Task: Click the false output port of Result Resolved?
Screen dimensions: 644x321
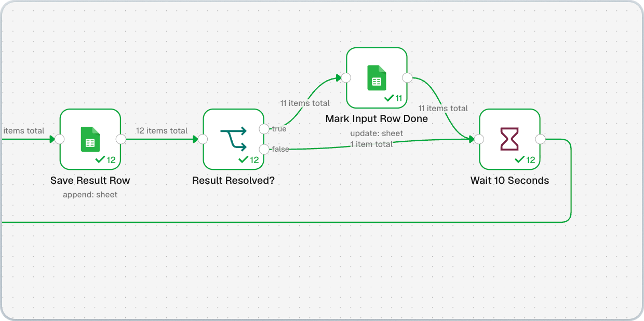Action: pos(264,150)
